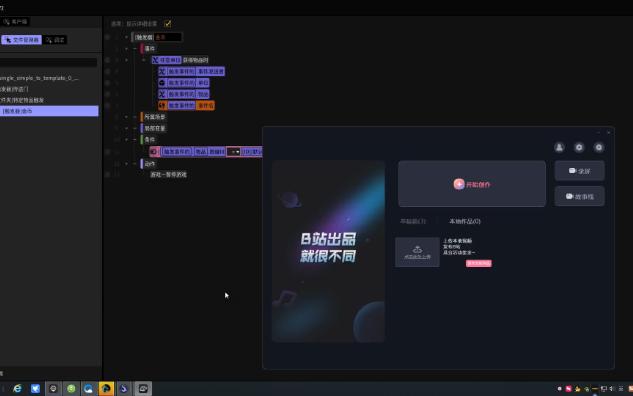Click the icon on the orange event parameter row
This screenshot has width=633, height=396.
(162, 105)
